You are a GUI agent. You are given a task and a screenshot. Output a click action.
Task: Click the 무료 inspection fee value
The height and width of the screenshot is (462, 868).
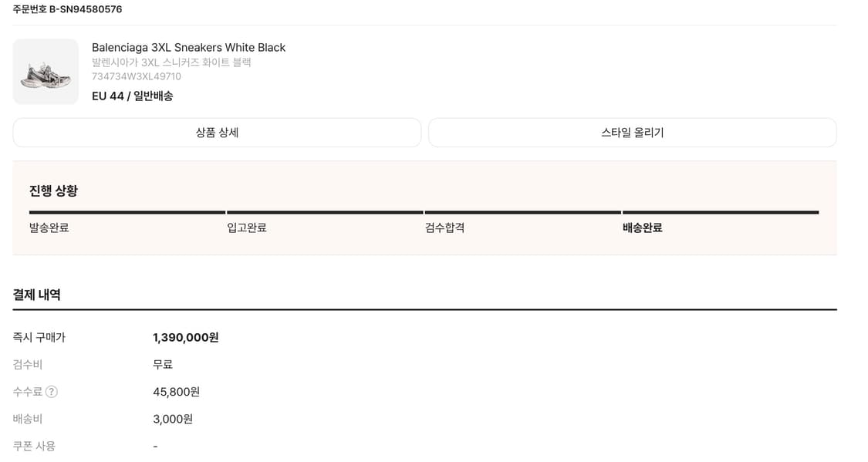(163, 364)
